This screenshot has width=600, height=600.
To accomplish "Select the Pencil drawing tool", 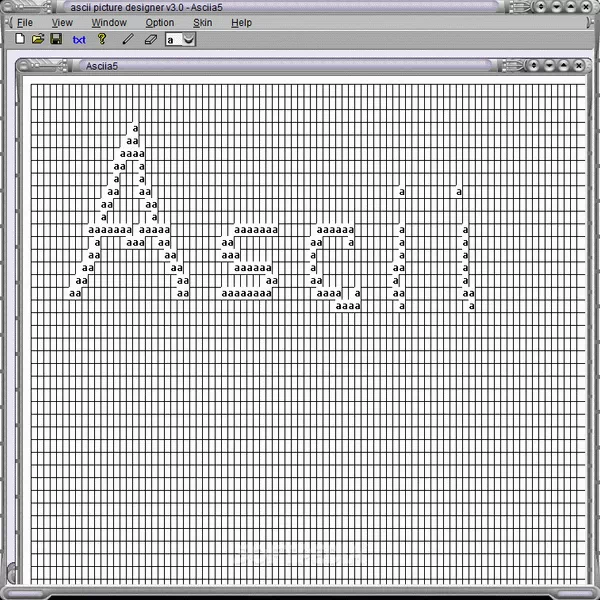I will pos(128,39).
